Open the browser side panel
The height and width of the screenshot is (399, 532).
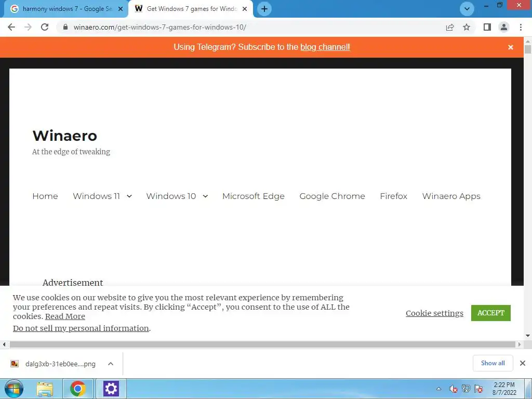[487, 27]
